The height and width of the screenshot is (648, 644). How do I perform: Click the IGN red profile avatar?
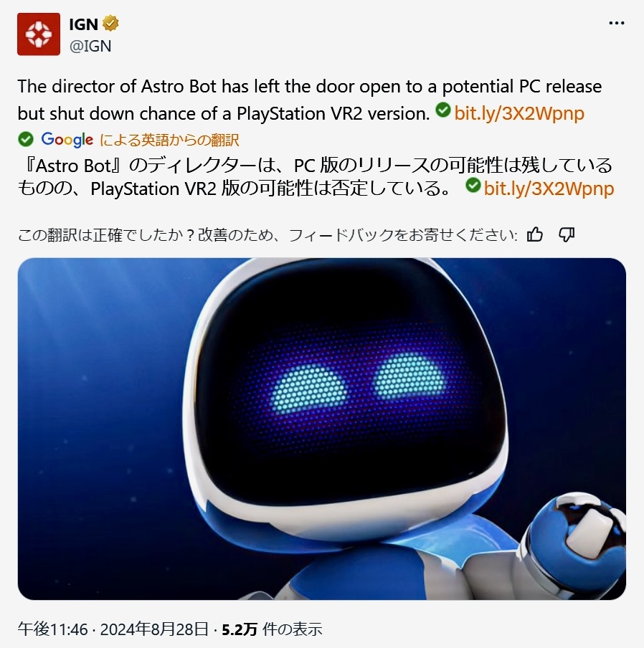pos(39,34)
